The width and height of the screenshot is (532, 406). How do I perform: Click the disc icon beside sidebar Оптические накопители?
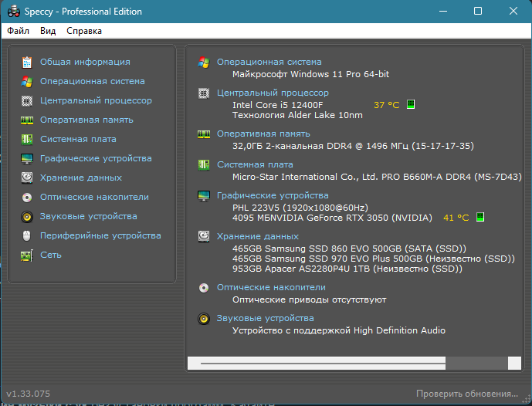[x=27, y=198]
